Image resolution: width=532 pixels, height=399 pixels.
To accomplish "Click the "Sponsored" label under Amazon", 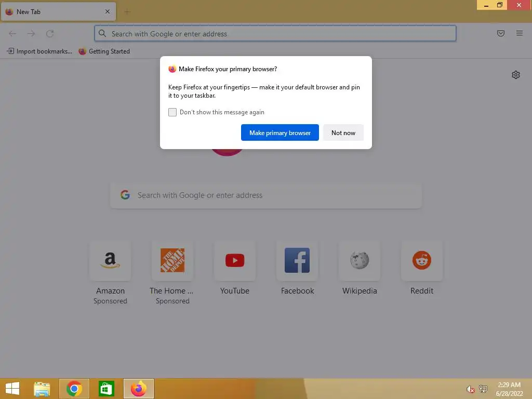I will 110,301.
